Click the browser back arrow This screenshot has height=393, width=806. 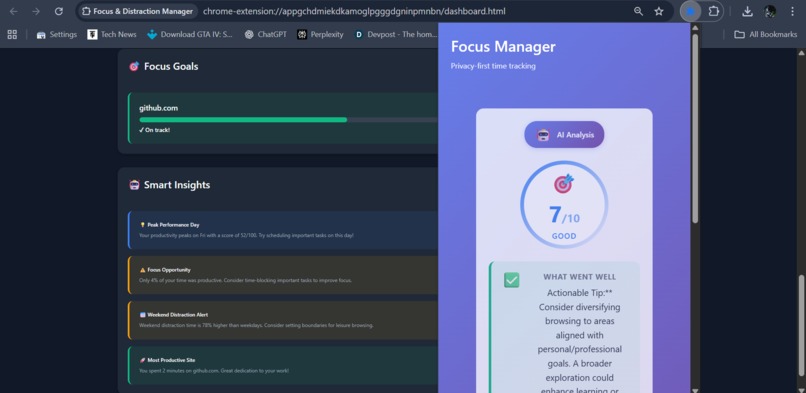[x=13, y=11]
